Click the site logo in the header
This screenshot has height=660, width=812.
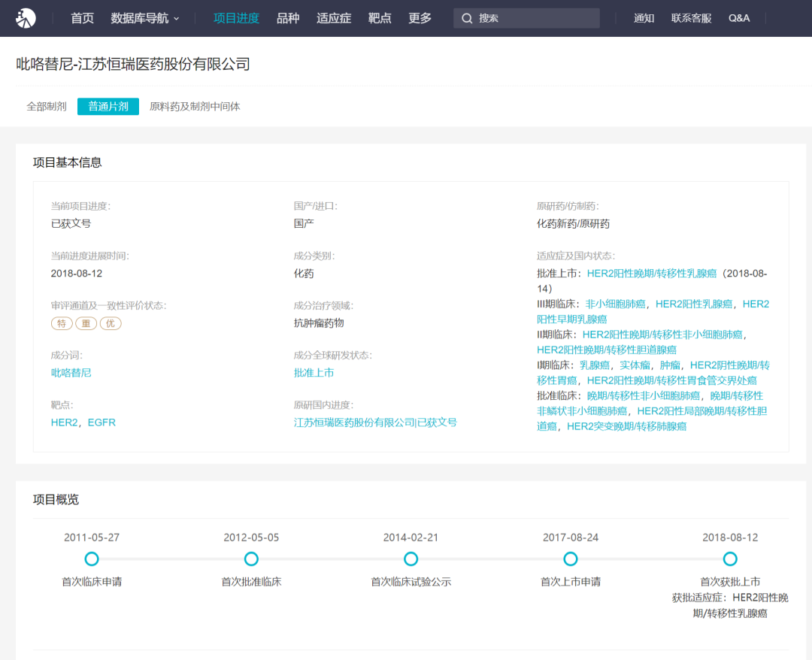[x=26, y=18]
